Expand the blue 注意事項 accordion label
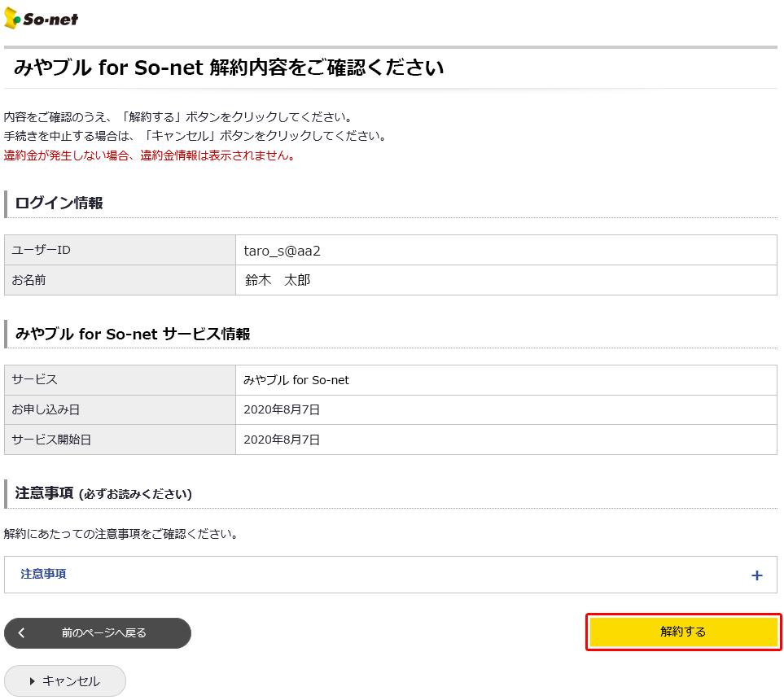The image size is (784, 700). pyautogui.click(x=43, y=575)
